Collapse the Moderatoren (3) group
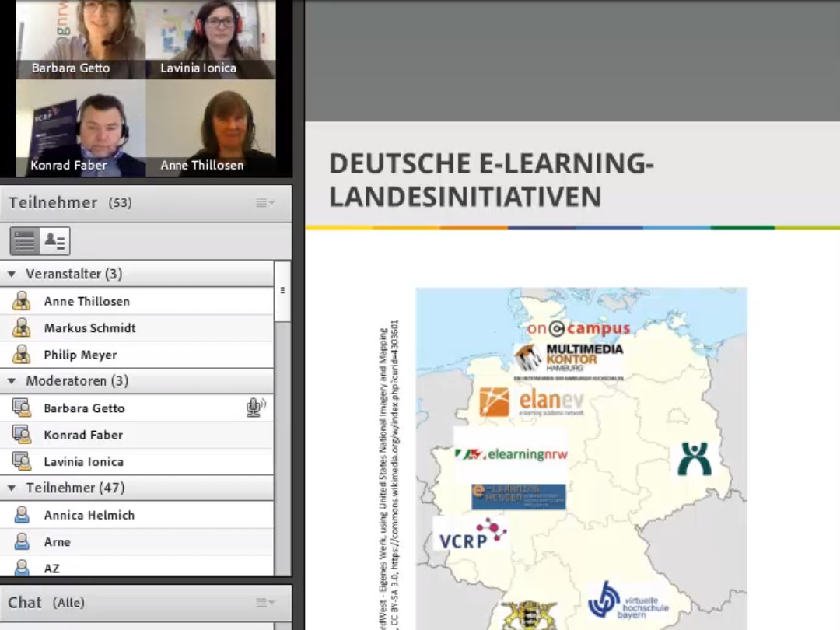 [x=12, y=381]
